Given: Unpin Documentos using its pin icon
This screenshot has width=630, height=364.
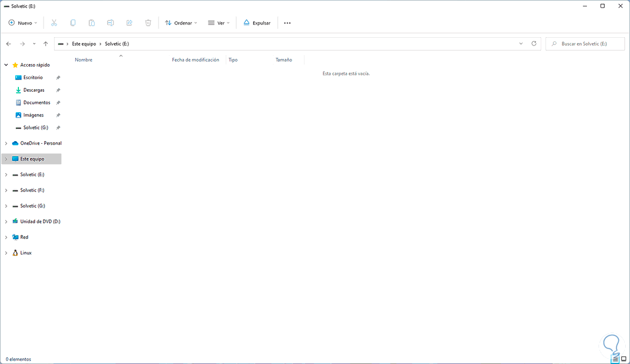Looking at the screenshot, I should click(x=58, y=103).
